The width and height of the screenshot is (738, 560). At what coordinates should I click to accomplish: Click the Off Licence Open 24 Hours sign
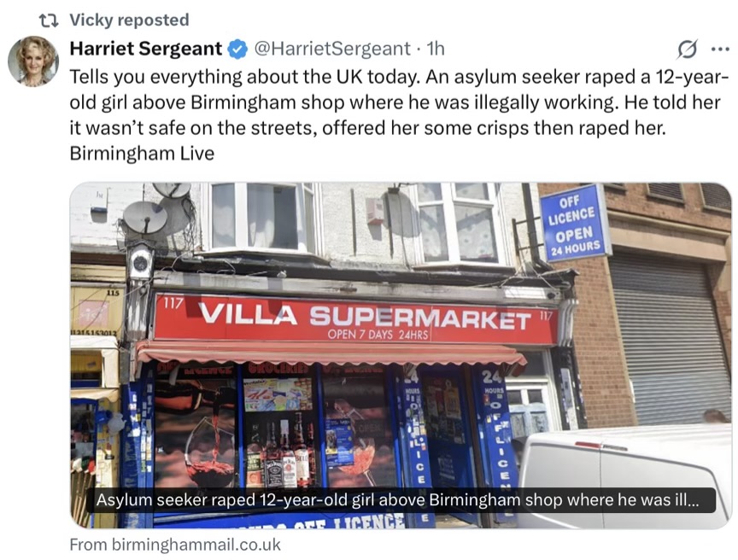[574, 223]
